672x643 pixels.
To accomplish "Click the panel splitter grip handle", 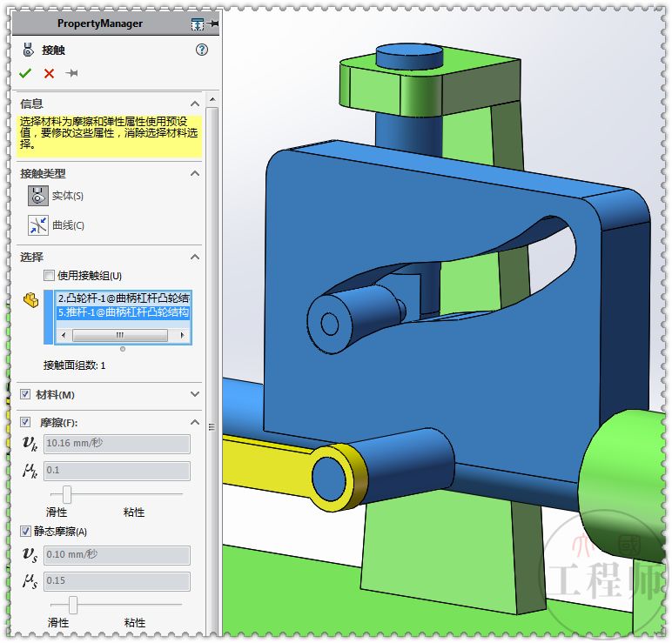I will click(x=212, y=426).
